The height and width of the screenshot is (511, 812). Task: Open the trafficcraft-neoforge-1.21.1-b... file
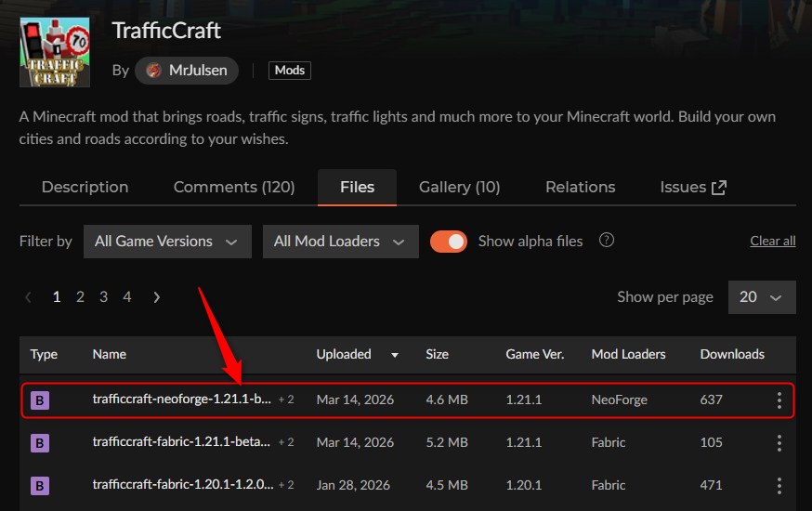[182, 400]
